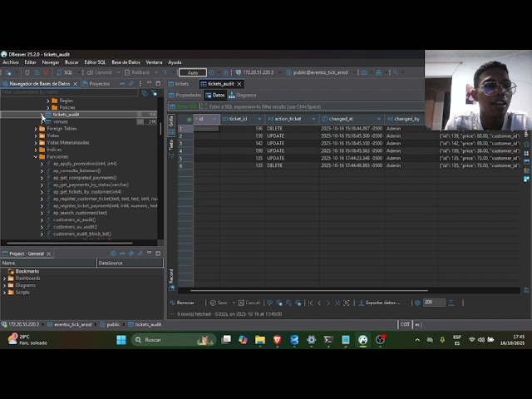Open the Base de Datos menu
The image size is (532, 399).
pos(126,62)
